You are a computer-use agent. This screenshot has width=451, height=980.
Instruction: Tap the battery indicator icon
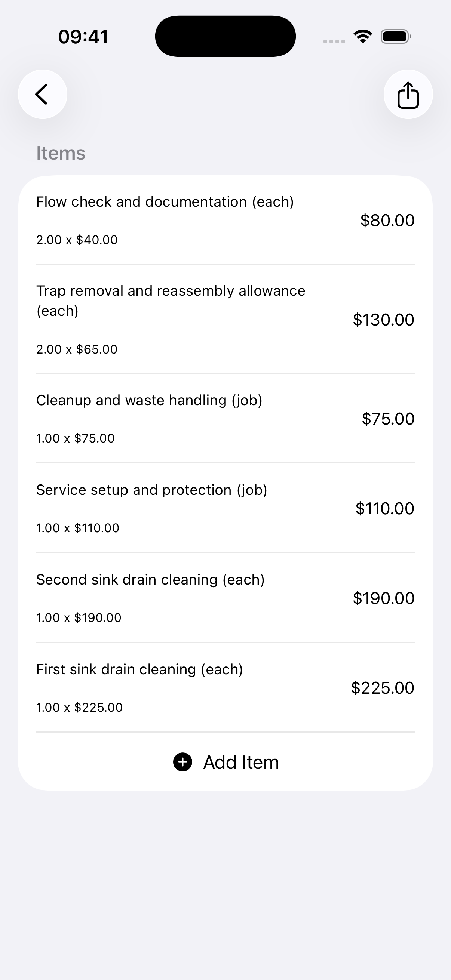click(x=396, y=37)
